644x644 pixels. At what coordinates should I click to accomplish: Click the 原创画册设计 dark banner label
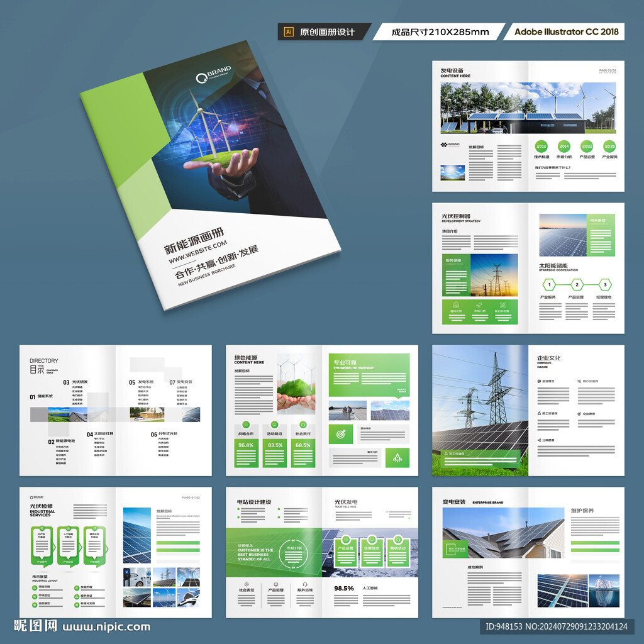(324, 31)
